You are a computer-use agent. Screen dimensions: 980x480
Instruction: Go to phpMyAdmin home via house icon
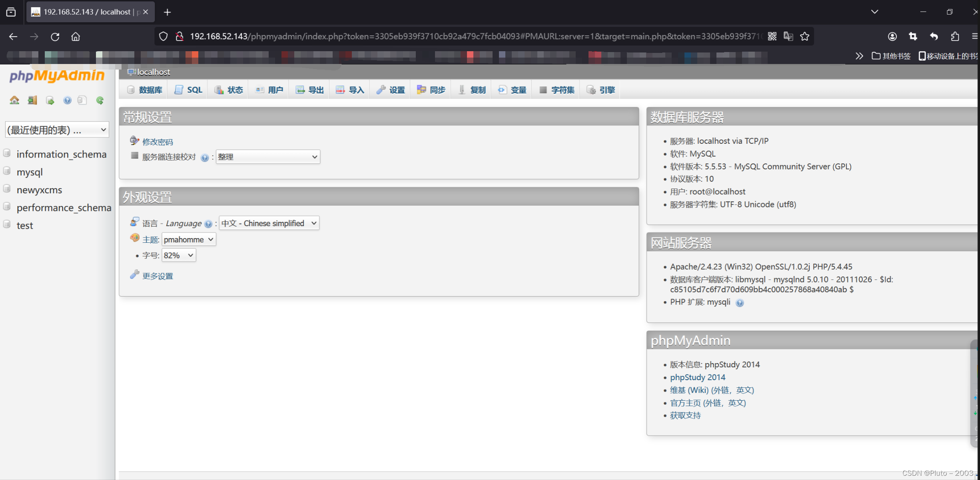(14, 100)
